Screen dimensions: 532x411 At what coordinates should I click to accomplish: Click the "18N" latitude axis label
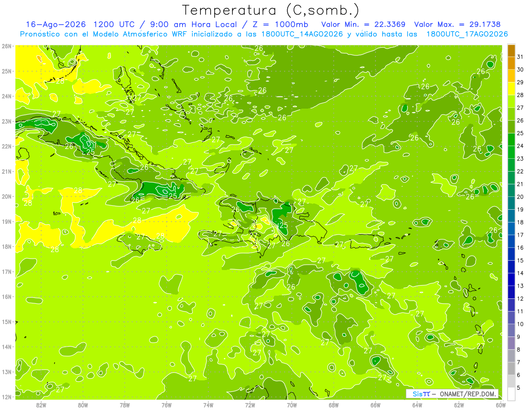pyautogui.click(x=6, y=247)
